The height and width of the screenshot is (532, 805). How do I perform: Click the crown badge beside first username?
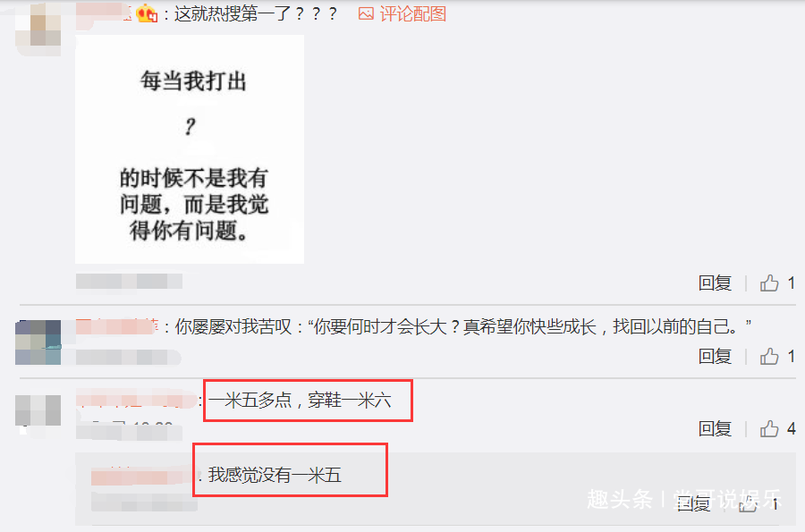click(x=147, y=13)
